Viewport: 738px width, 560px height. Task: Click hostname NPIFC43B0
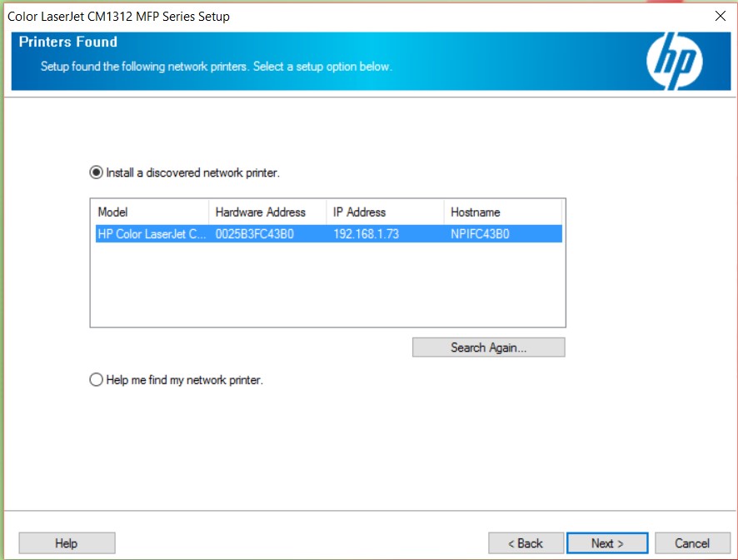480,234
